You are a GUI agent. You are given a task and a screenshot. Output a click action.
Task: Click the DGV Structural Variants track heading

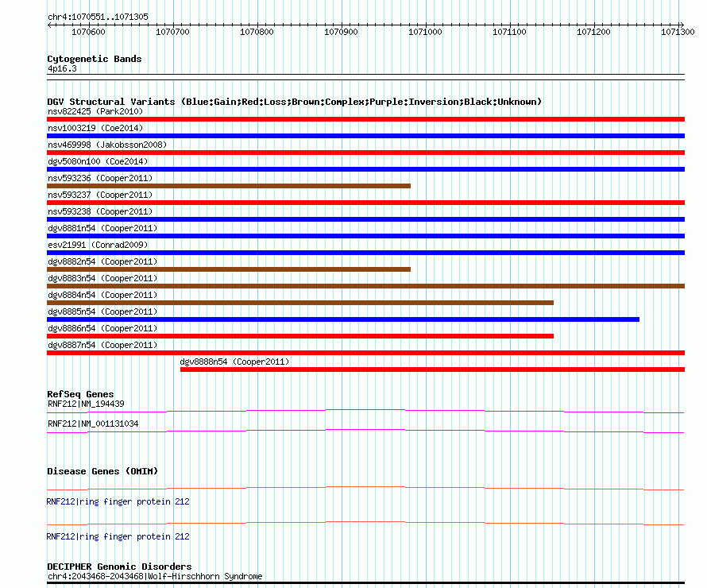click(x=295, y=102)
